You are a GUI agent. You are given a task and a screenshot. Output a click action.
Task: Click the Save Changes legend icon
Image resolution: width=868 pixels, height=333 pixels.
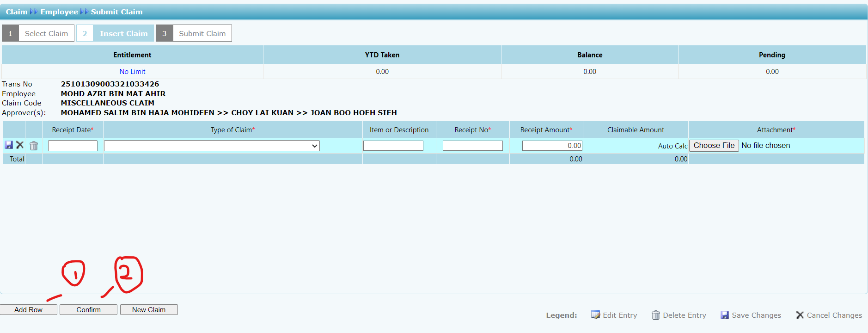[x=724, y=315]
